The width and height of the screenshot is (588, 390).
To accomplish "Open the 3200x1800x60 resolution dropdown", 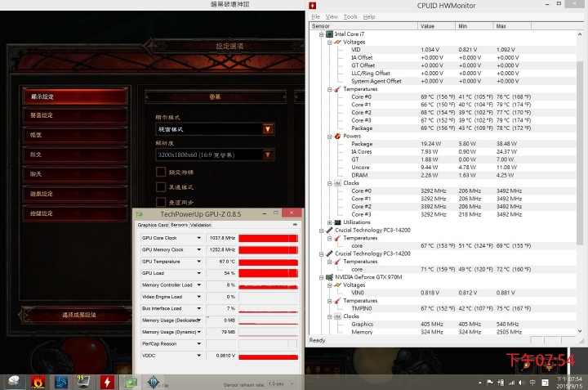I will coord(268,155).
